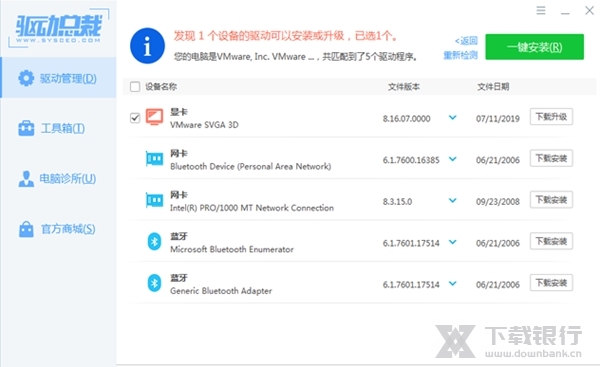Click Bluetooth icon for Generic Bluetooth Adapter
This screenshot has height=367, width=600.
(154, 283)
